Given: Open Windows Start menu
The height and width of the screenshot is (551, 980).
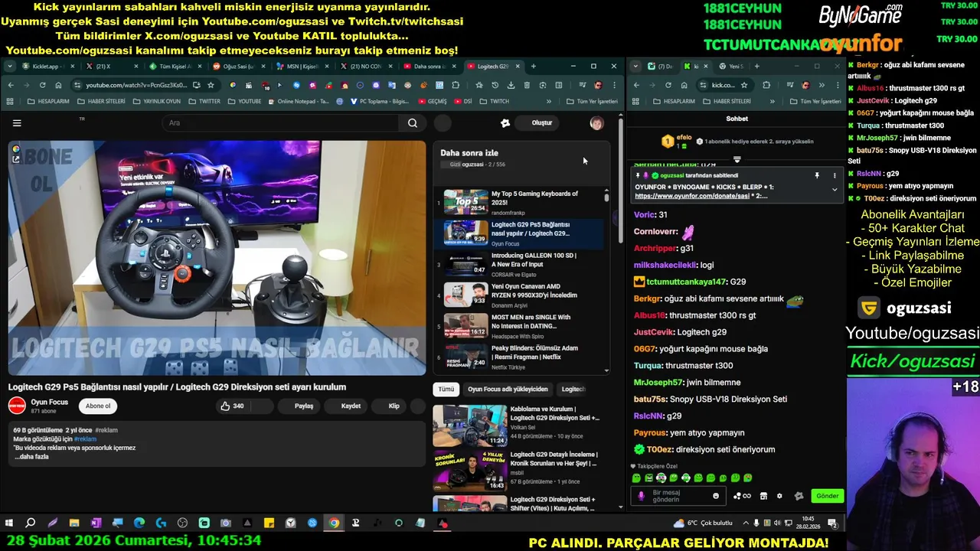Looking at the screenshot, I should pyautogui.click(x=9, y=523).
